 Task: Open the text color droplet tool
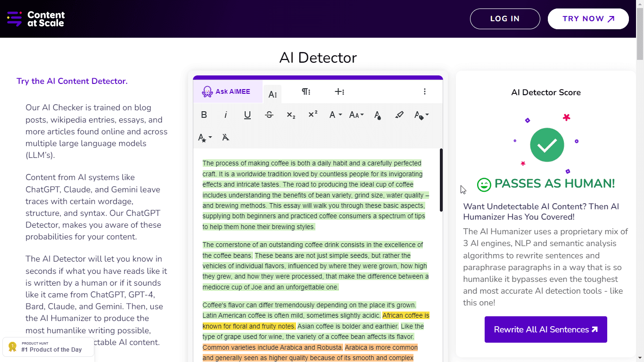(x=378, y=115)
